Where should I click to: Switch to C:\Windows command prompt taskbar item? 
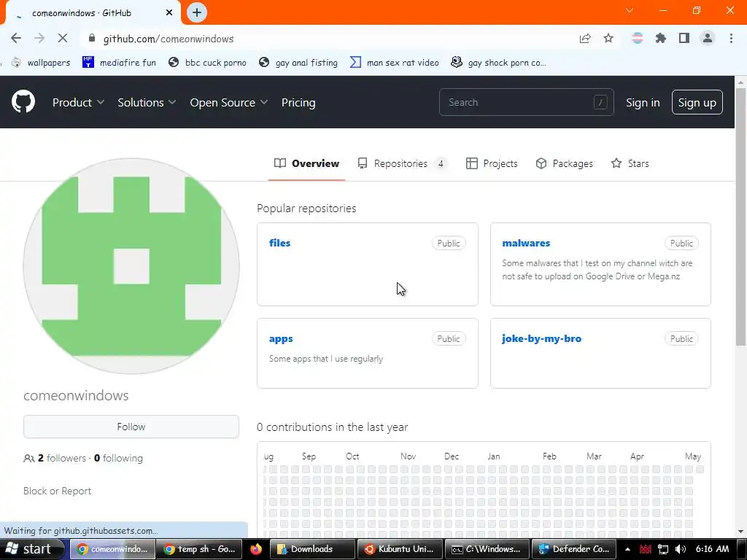tap(487, 549)
